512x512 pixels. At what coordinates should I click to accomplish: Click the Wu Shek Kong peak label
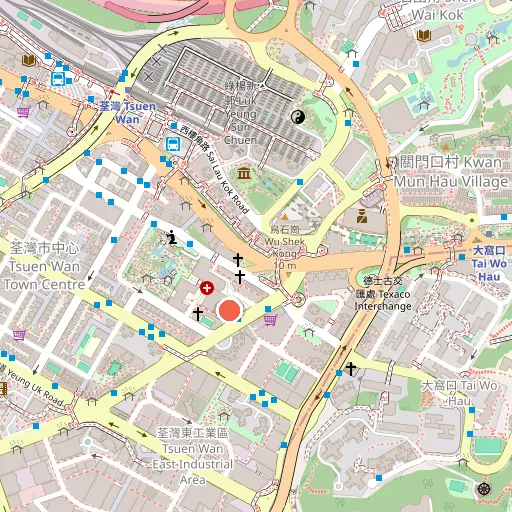[x=284, y=247]
